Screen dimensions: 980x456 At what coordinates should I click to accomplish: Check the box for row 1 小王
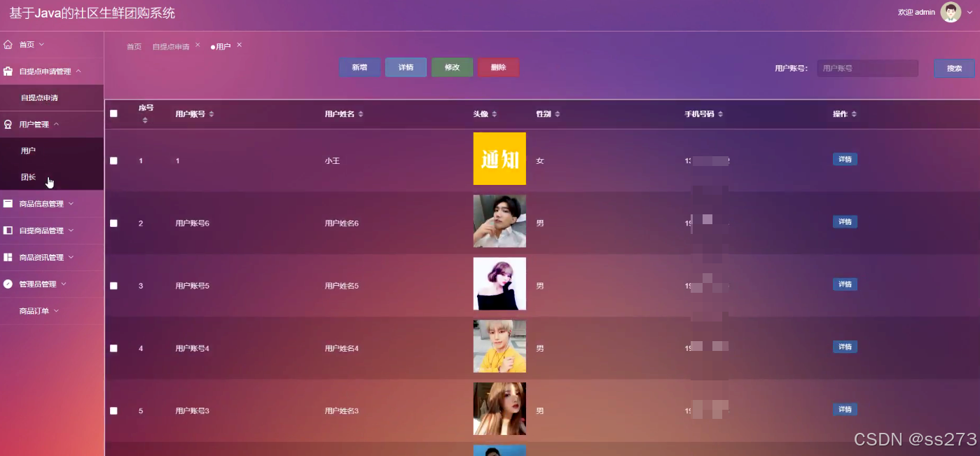coord(113,161)
